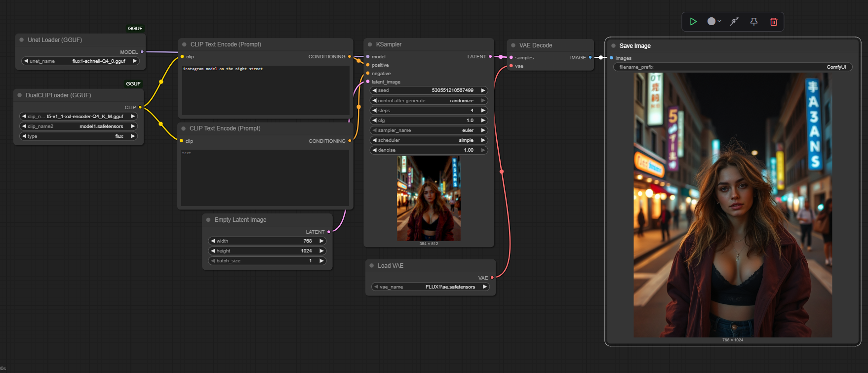Collapse the KSampler node via its title dot
868x373 pixels.
pyautogui.click(x=370, y=44)
